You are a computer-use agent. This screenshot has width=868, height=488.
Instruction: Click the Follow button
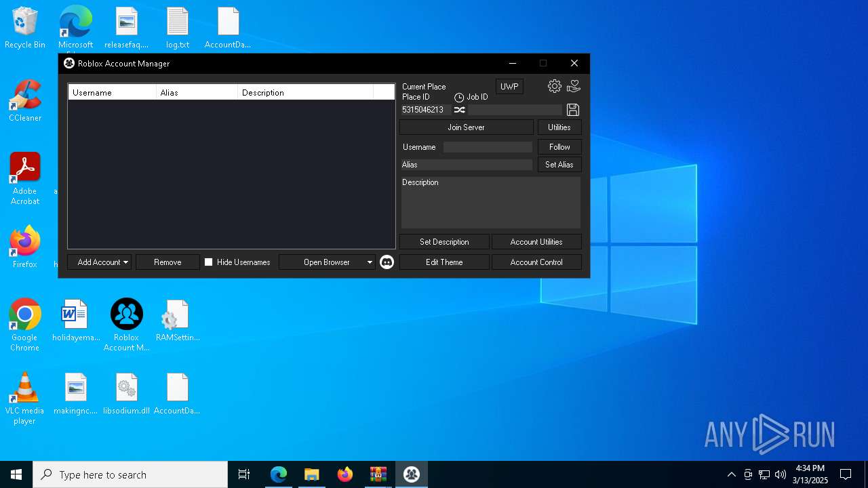(x=559, y=147)
